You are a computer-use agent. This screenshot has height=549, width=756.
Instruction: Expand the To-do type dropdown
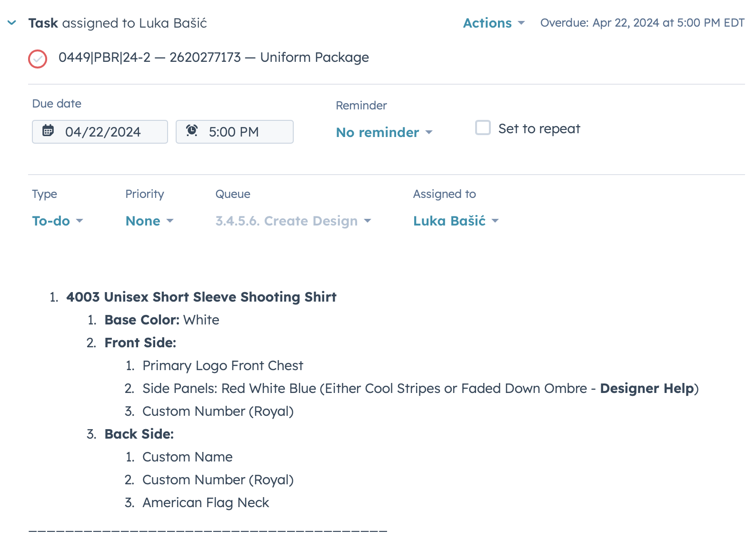(x=57, y=221)
